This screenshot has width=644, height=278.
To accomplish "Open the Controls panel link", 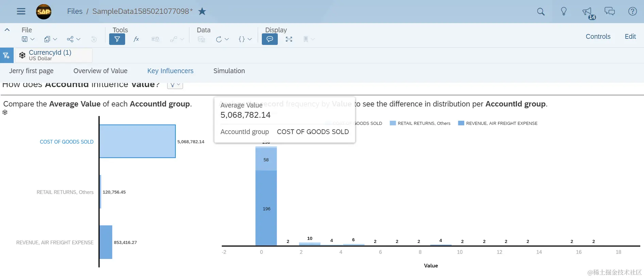I will [598, 36].
